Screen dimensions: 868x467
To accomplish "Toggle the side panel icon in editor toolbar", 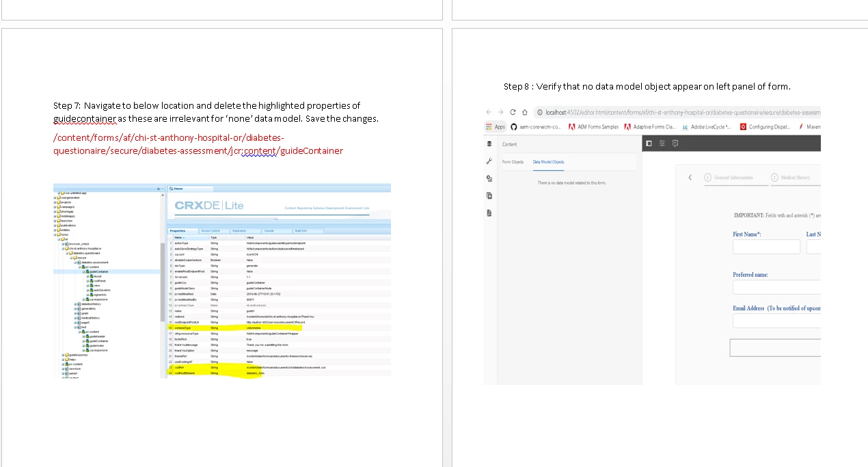I will [650, 143].
